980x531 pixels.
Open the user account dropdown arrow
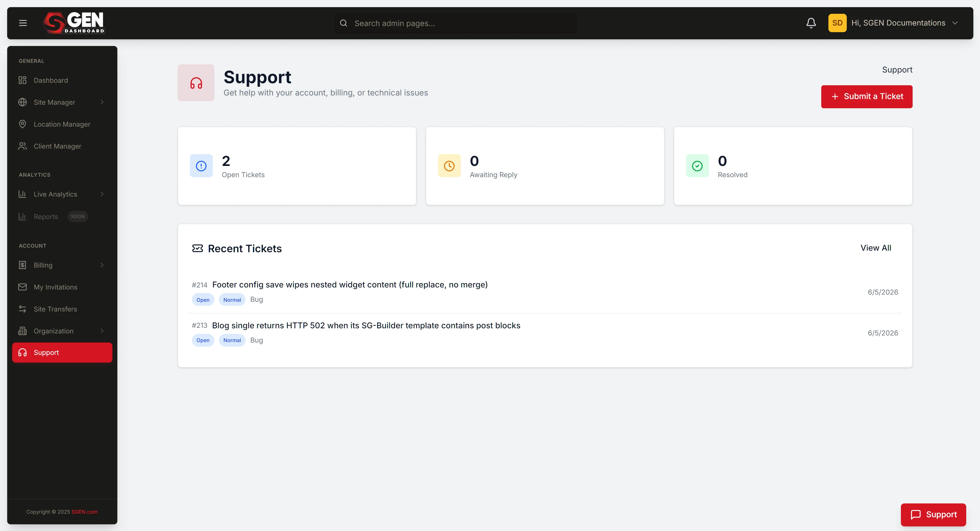pos(955,23)
